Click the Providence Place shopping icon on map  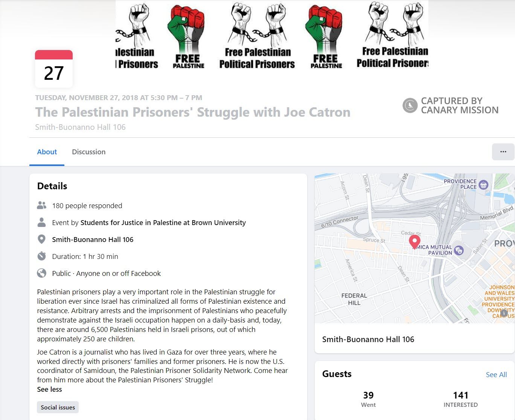(483, 184)
